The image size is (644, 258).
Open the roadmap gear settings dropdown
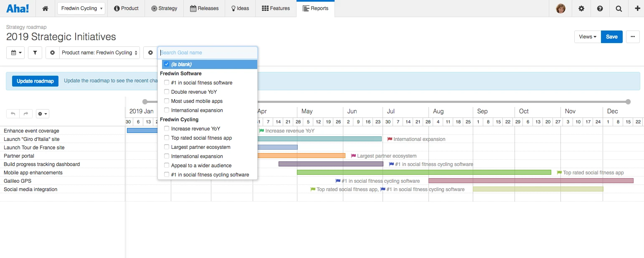[x=42, y=114]
